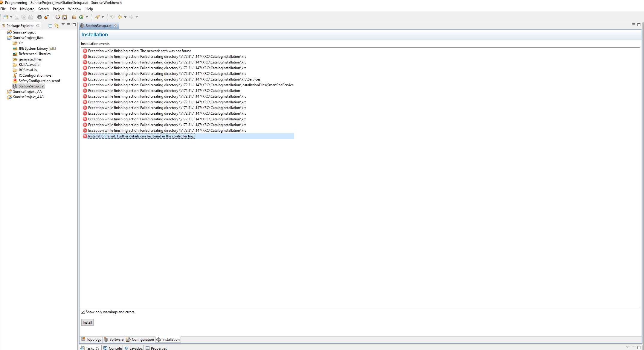This screenshot has height=350, width=644.
Task: Collapse all items in Package Explorer
Action: [50, 25]
